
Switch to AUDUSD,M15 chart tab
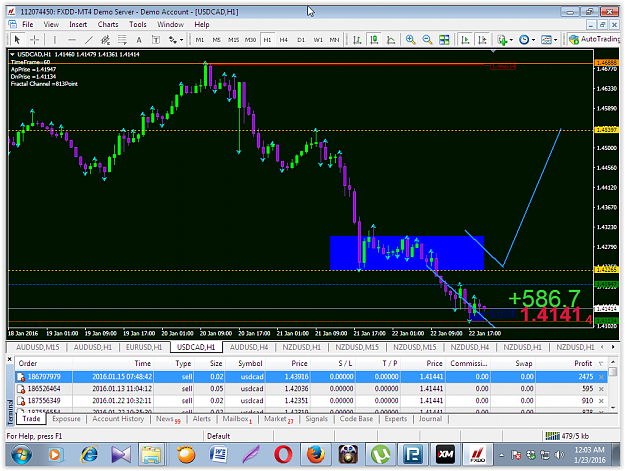(37, 347)
